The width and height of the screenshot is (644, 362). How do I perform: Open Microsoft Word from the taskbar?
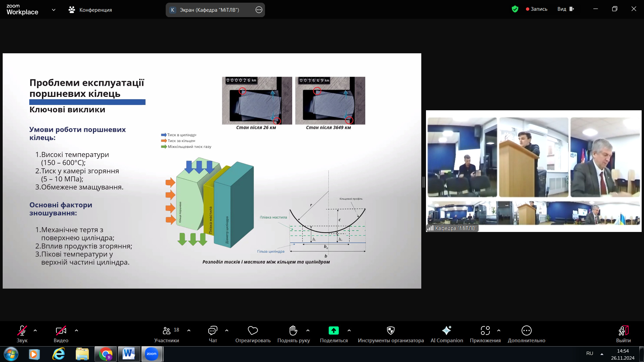(129, 354)
